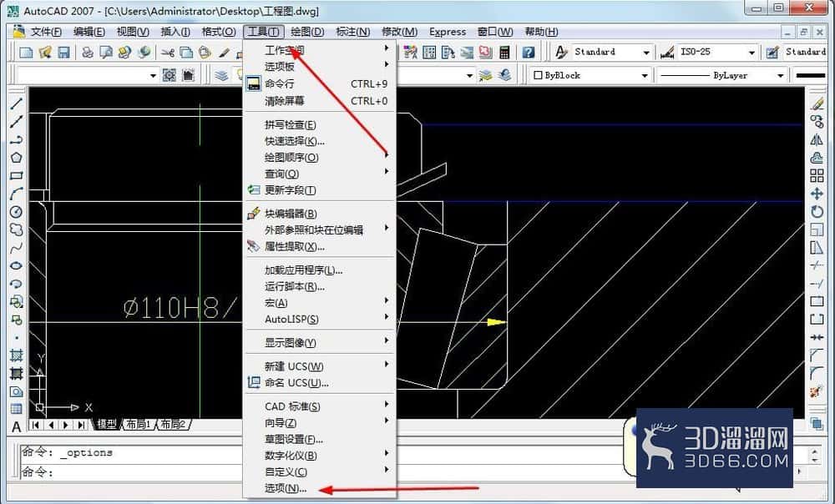Select the Hatch tool

pos(17,355)
